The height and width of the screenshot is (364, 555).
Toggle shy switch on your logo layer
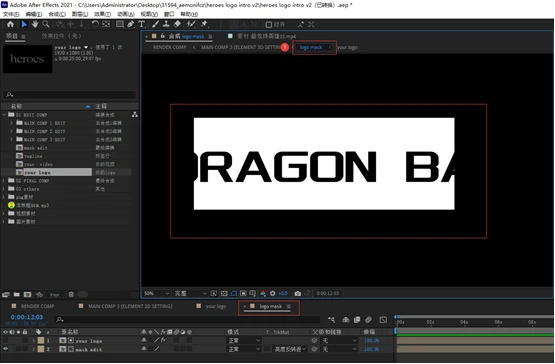(144, 341)
